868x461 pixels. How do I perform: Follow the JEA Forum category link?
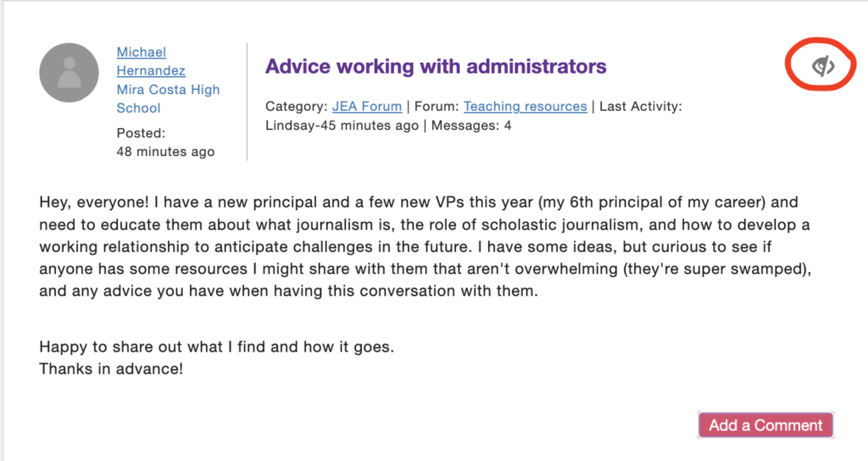click(x=367, y=106)
